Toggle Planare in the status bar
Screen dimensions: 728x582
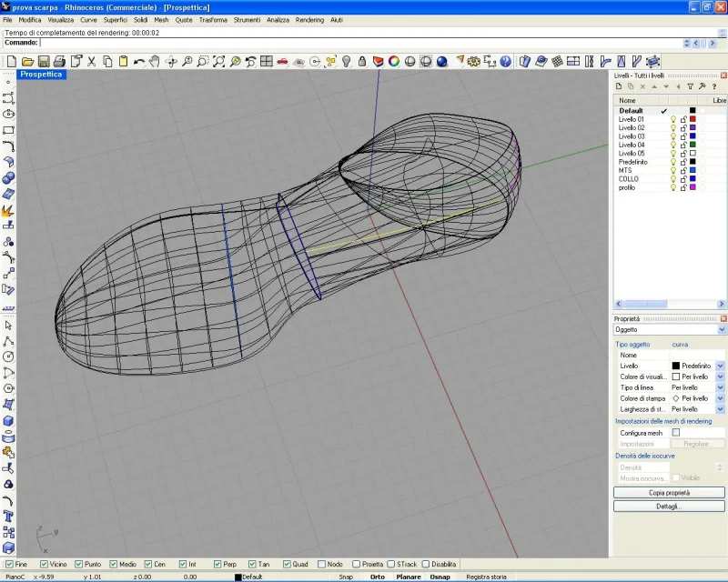[x=409, y=577]
